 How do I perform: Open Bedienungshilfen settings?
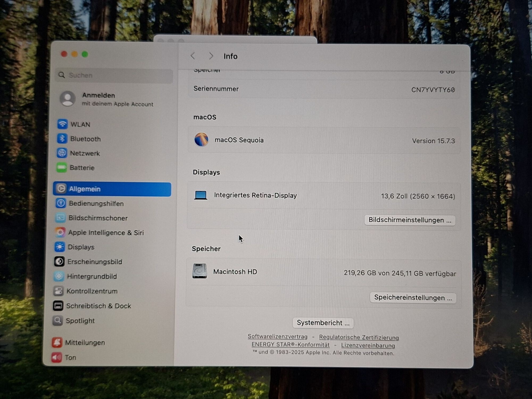coord(96,203)
